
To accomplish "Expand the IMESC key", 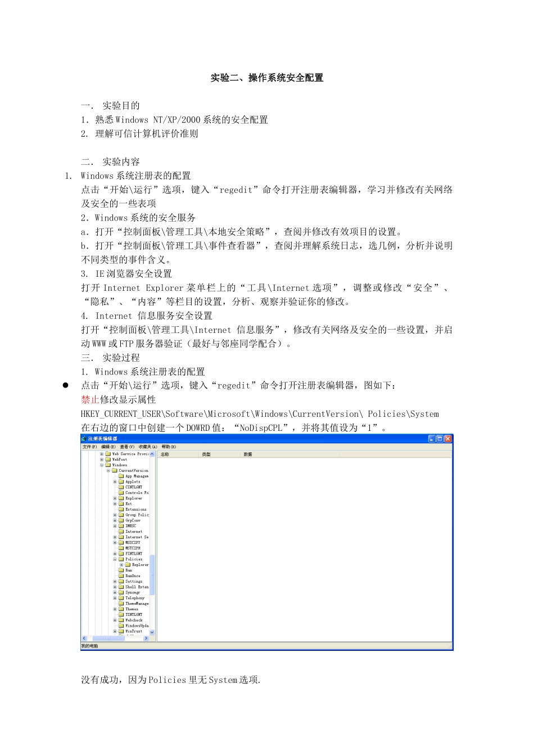I will coord(115,526).
